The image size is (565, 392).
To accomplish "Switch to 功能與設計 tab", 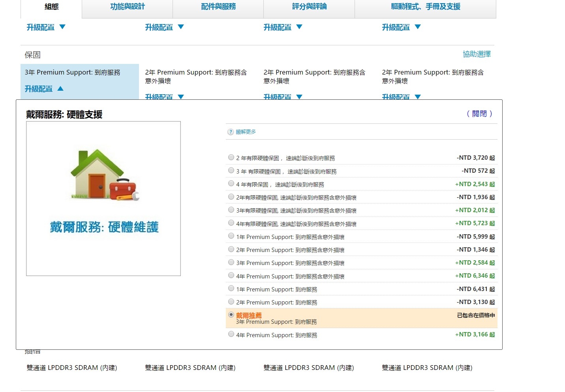I will coord(128,7).
